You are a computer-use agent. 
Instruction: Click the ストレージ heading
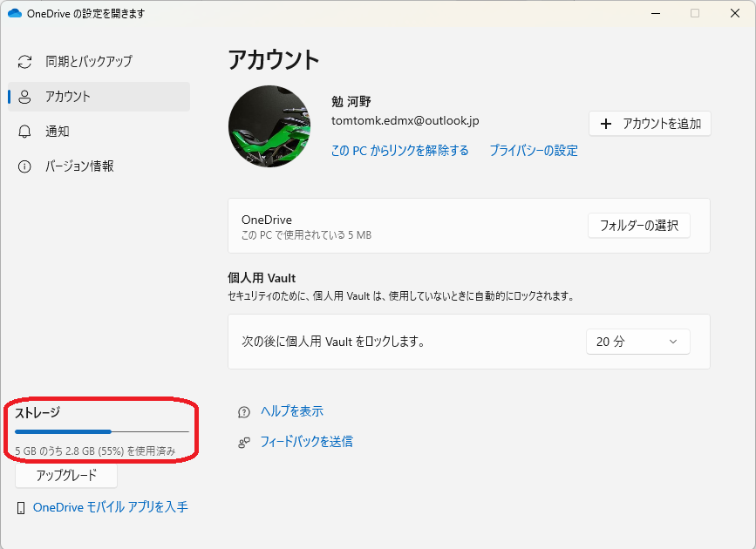point(37,412)
